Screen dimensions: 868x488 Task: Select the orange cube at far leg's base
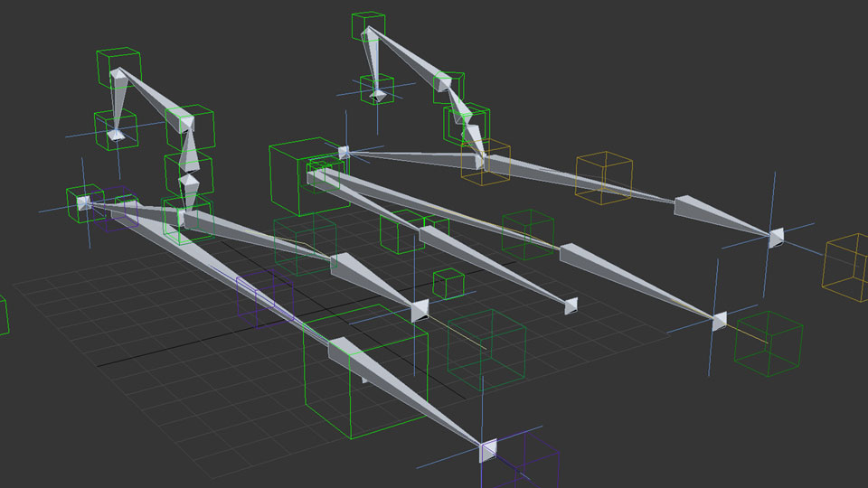486,163
